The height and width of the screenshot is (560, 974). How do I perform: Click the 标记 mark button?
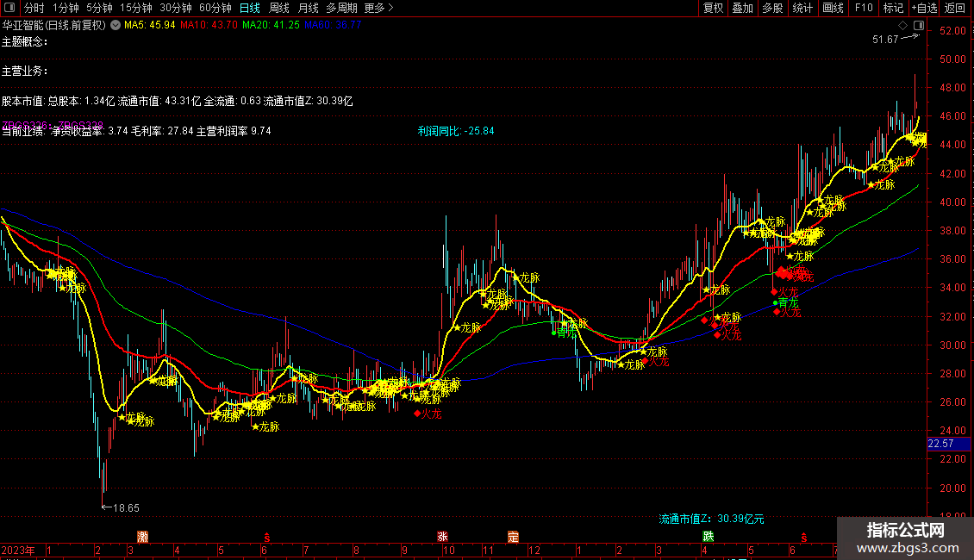click(893, 8)
